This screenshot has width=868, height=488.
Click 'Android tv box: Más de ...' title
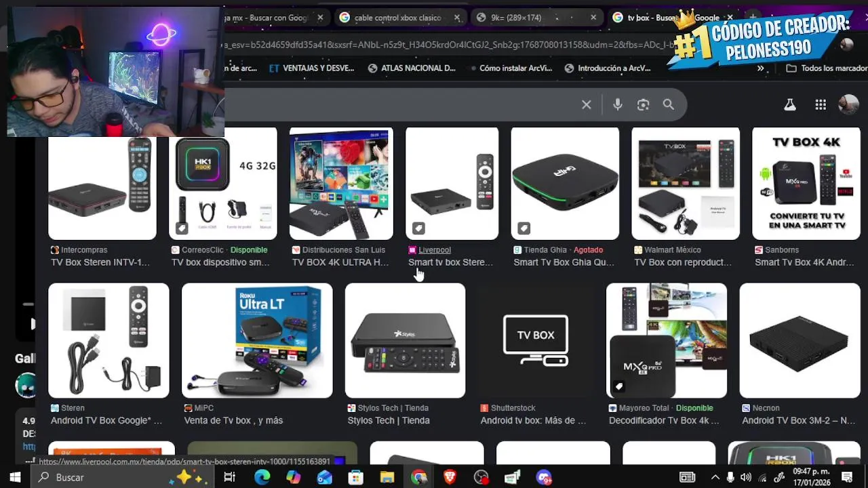533,420
